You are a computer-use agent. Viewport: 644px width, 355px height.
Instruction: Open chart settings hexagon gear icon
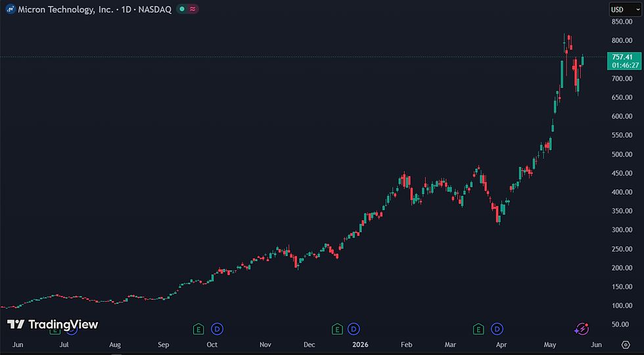click(626, 344)
